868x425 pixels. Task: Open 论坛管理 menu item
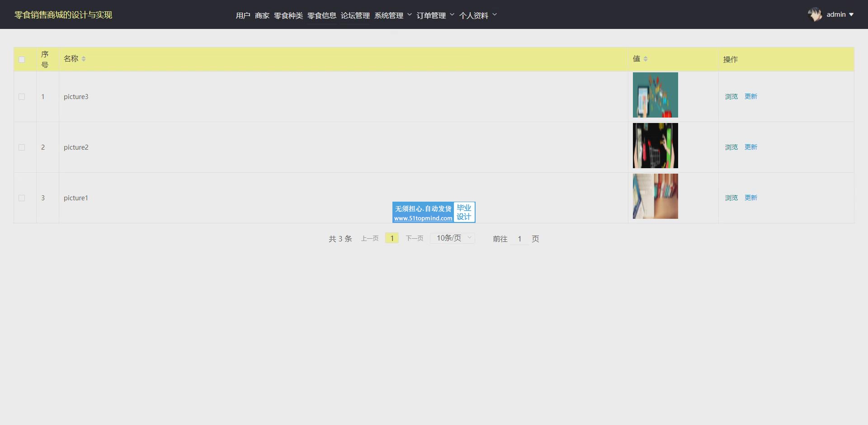(355, 15)
